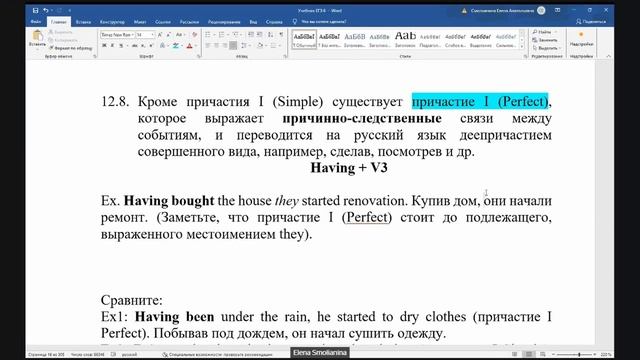
Task: Apply italic formatting with the К button
Action: point(113,46)
